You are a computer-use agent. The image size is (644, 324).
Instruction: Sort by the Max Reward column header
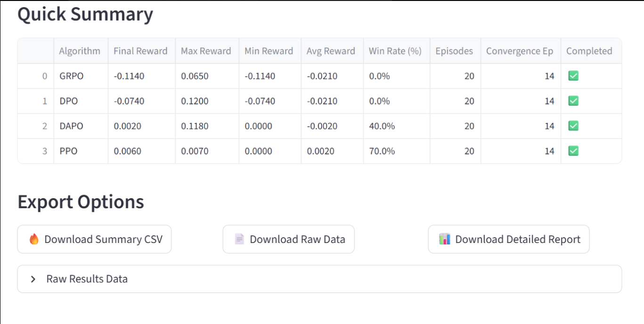[x=207, y=51]
